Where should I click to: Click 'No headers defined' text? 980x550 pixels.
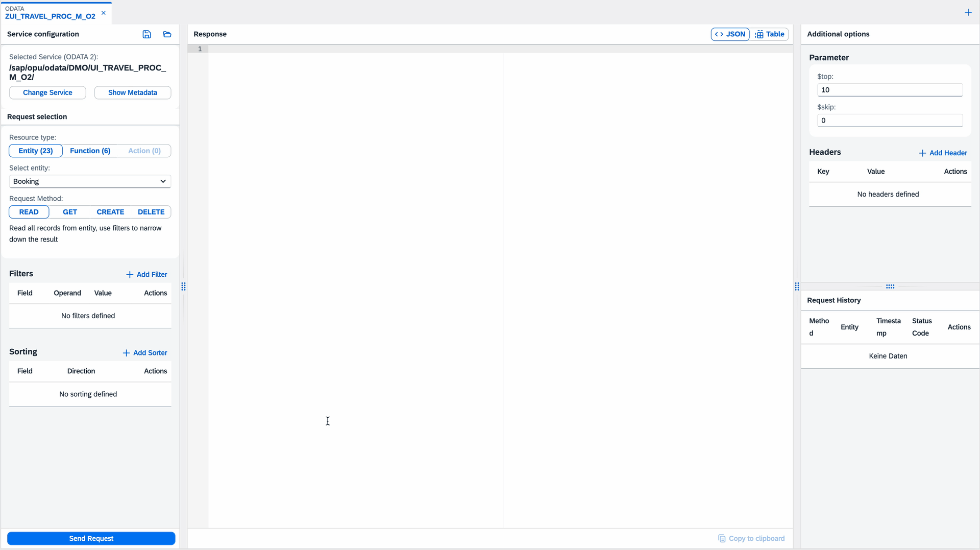click(888, 194)
